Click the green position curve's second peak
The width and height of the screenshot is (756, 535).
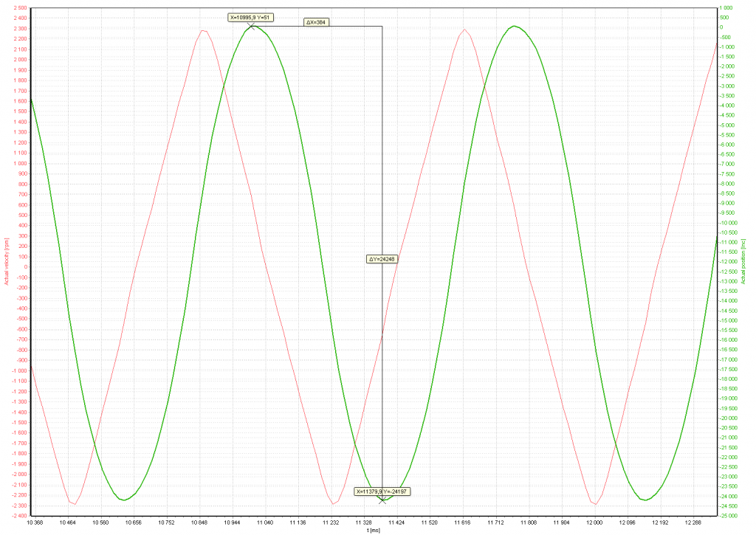point(515,27)
